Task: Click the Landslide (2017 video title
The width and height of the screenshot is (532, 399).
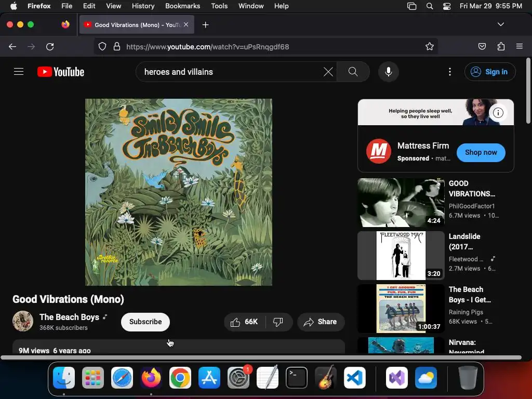Action: coord(464,241)
